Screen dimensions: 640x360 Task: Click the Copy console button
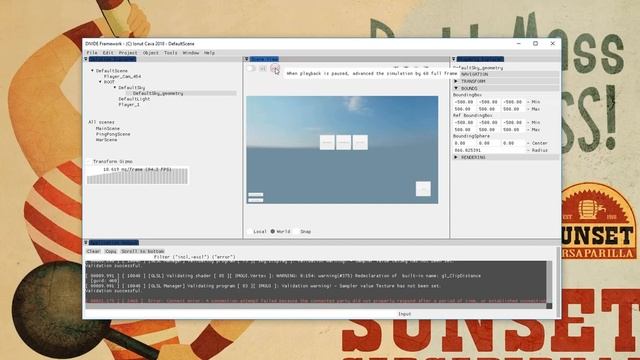[x=111, y=251]
